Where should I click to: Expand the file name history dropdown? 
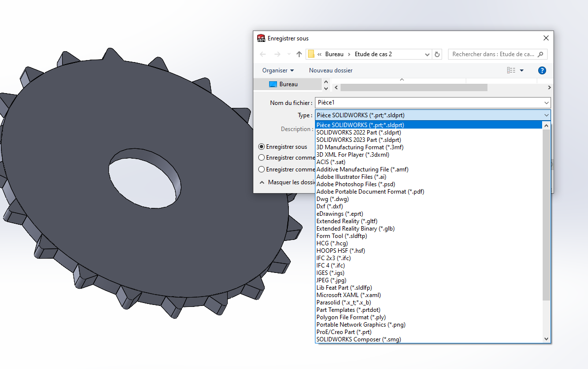point(547,103)
